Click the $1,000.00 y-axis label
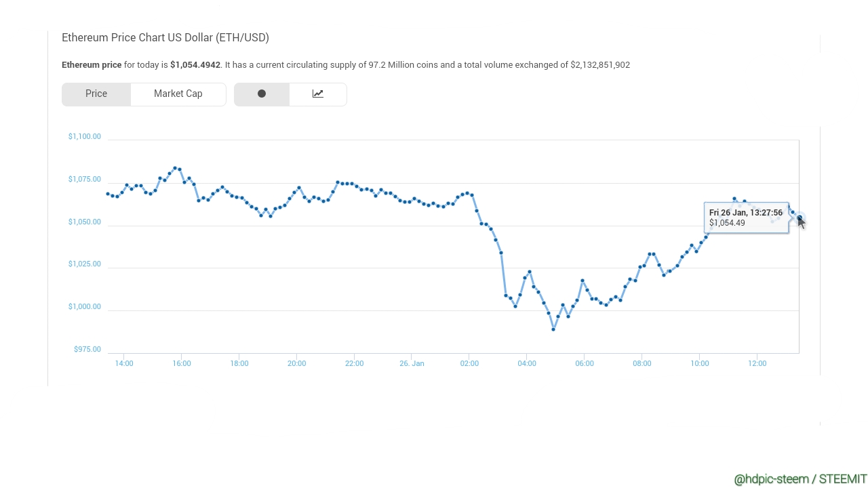This screenshot has height=488, width=868. [84, 307]
